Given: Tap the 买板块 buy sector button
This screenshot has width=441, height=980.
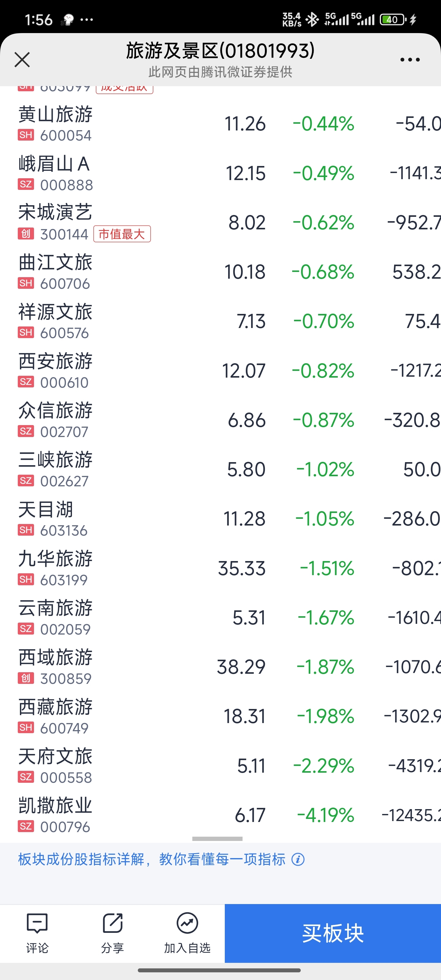Looking at the screenshot, I should coord(333,933).
